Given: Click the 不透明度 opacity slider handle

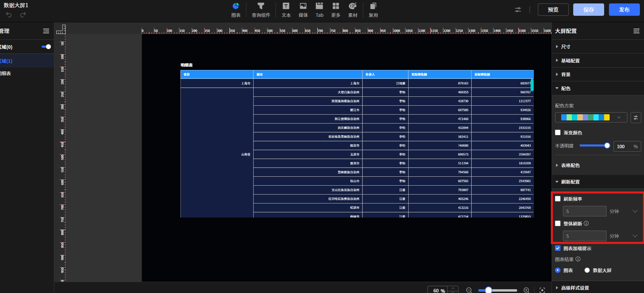Looking at the screenshot, I should point(607,146).
